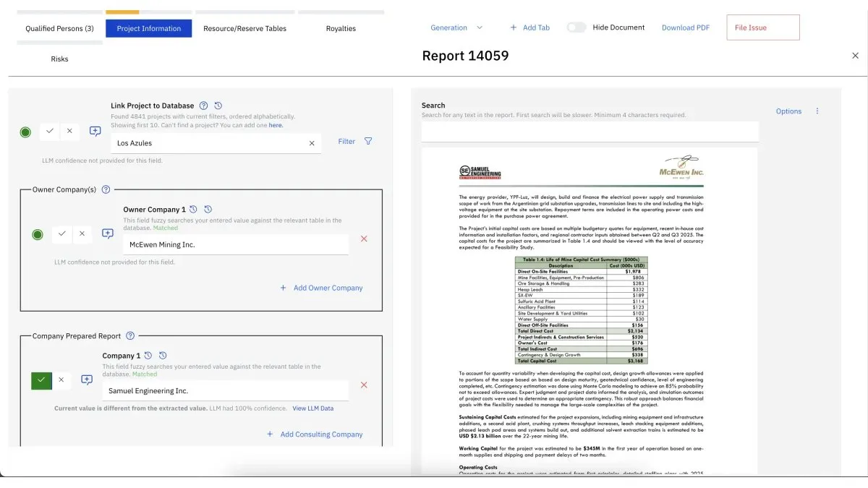Toggle the Hide Document switch
868x488 pixels.
tap(576, 27)
